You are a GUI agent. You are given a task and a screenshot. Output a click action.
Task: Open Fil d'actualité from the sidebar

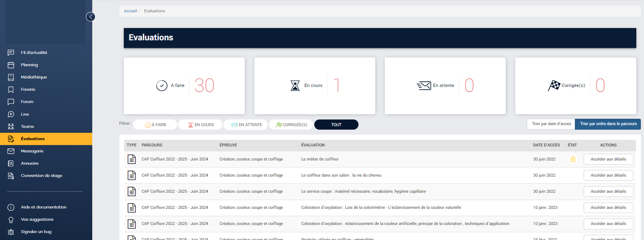click(x=34, y=53)
